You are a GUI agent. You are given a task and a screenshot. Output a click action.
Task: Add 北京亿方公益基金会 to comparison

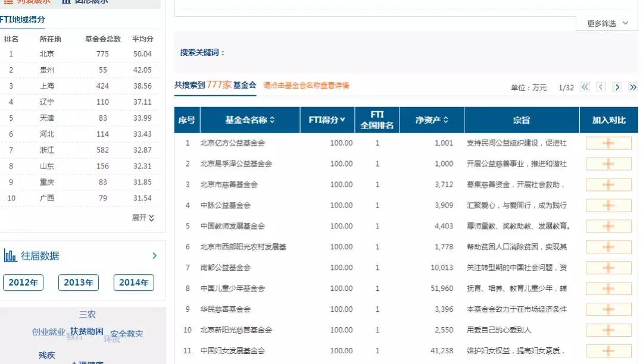(608, 143)
